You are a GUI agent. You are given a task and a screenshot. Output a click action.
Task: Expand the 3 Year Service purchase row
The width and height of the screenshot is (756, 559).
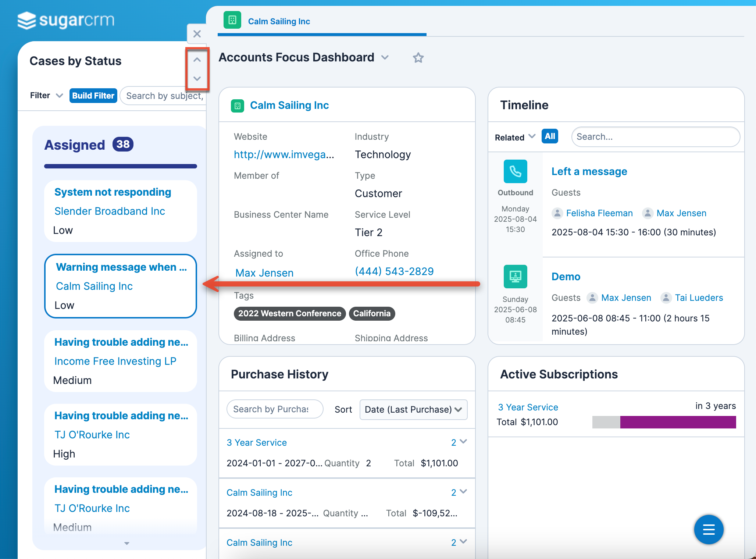[463, 442]
